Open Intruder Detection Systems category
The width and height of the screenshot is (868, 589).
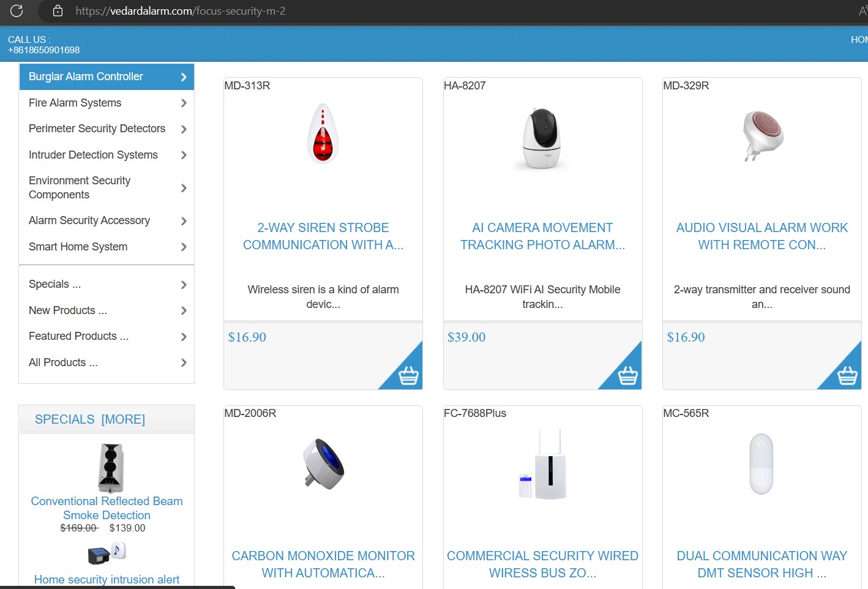coord(93,155)
